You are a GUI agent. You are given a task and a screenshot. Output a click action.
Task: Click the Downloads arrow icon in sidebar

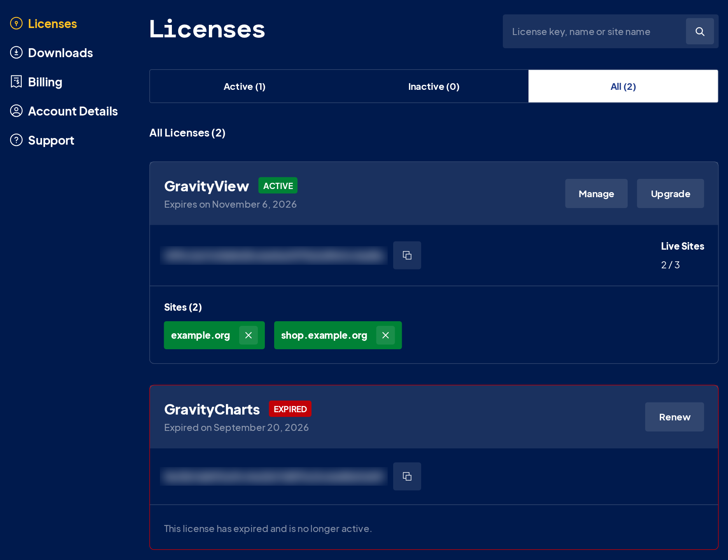16,52
